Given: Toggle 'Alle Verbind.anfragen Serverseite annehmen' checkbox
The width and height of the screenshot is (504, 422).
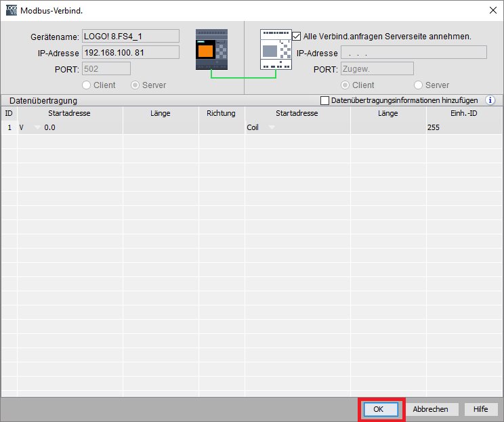Looking at the screenshot, I should tap(296, 37).
